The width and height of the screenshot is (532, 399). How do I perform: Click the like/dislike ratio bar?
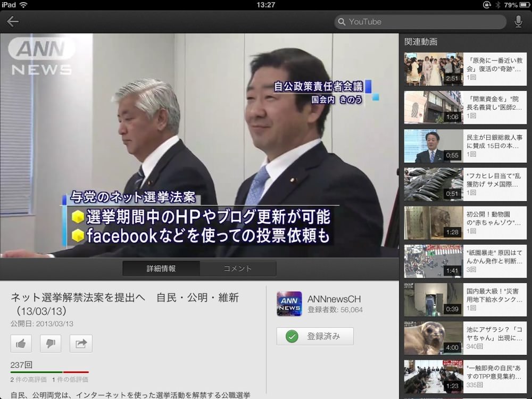49,372
